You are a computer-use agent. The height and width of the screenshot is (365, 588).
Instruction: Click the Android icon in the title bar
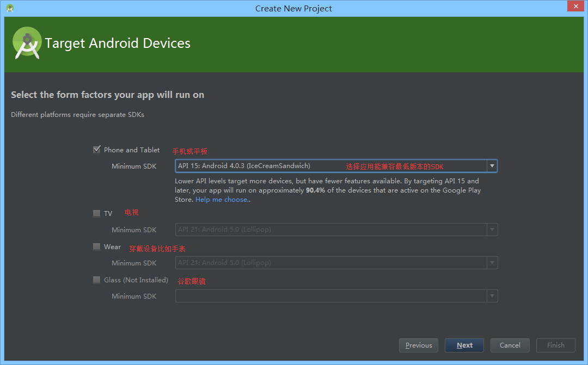click(x=9, y=8)
